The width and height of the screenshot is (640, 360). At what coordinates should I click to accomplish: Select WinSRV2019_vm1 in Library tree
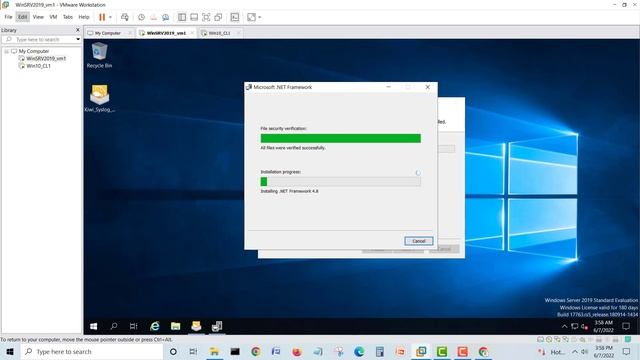46,59
